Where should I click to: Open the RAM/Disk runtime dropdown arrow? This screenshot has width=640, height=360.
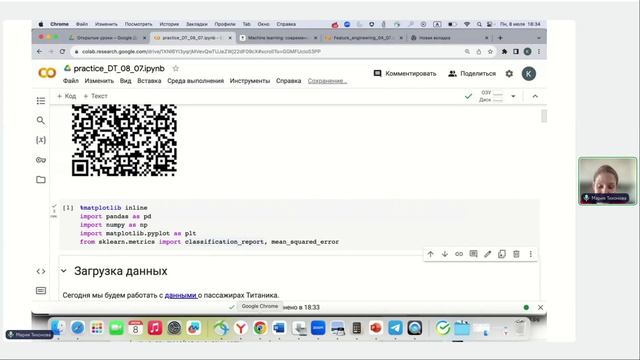[513, 96]
